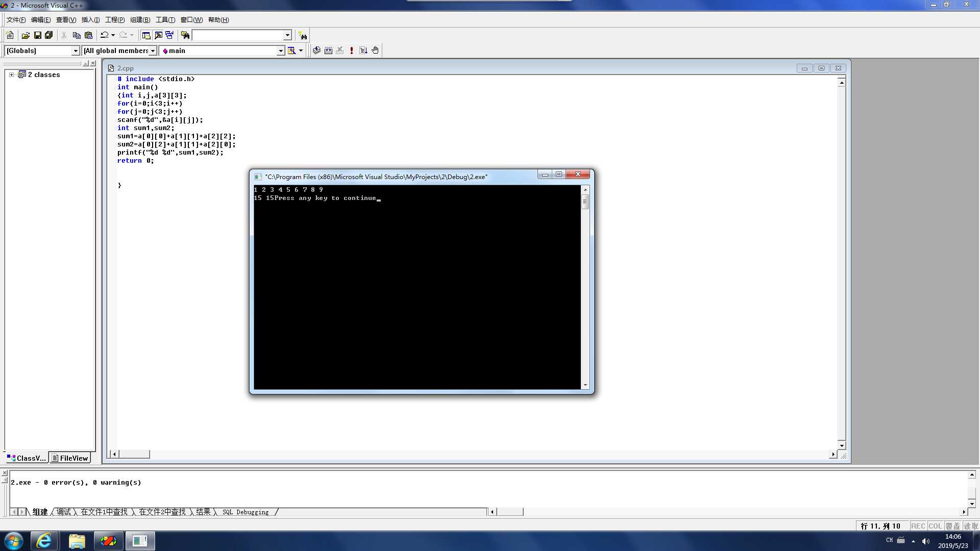Click the Go debug icon

coord(363,51)
